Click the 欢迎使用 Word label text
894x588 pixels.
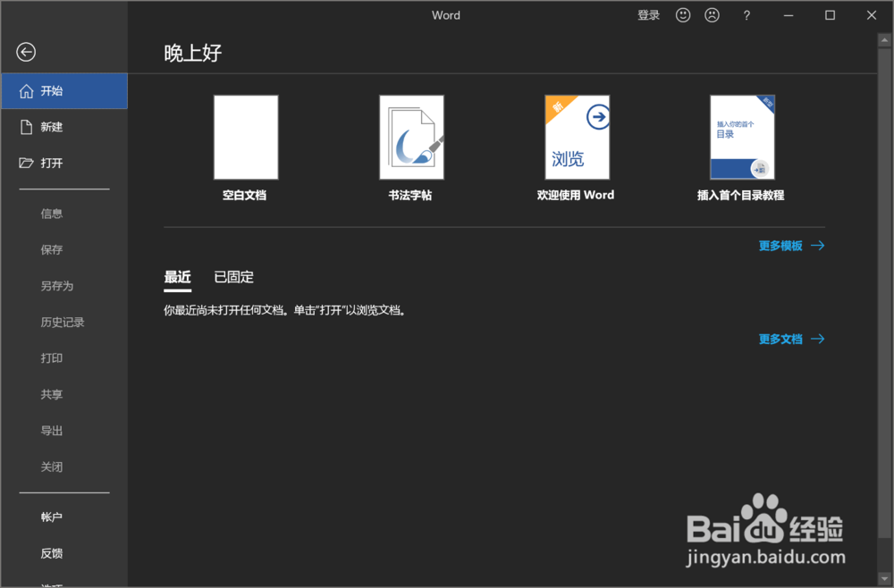click(575, 196)
